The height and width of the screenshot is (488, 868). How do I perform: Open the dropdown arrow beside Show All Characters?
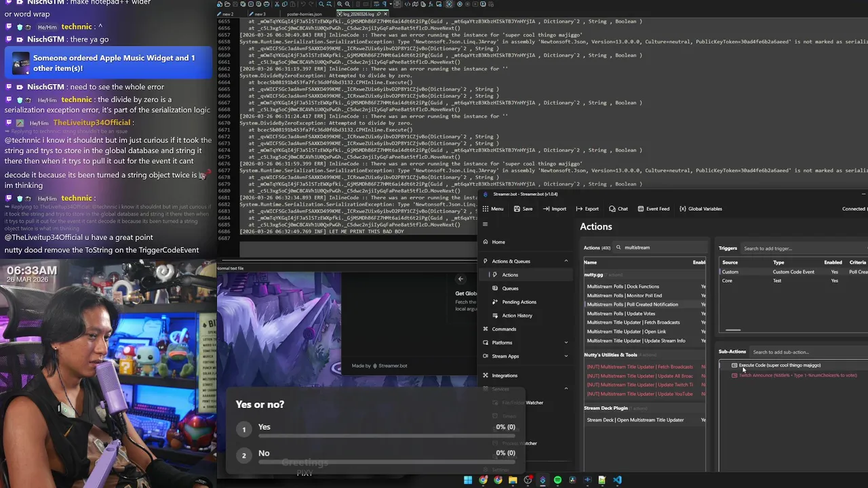tap(391, 4)
